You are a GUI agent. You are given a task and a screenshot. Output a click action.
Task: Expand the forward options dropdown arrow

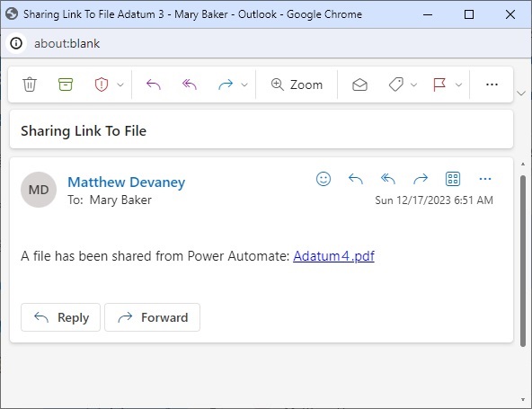(x=244, y=84)
